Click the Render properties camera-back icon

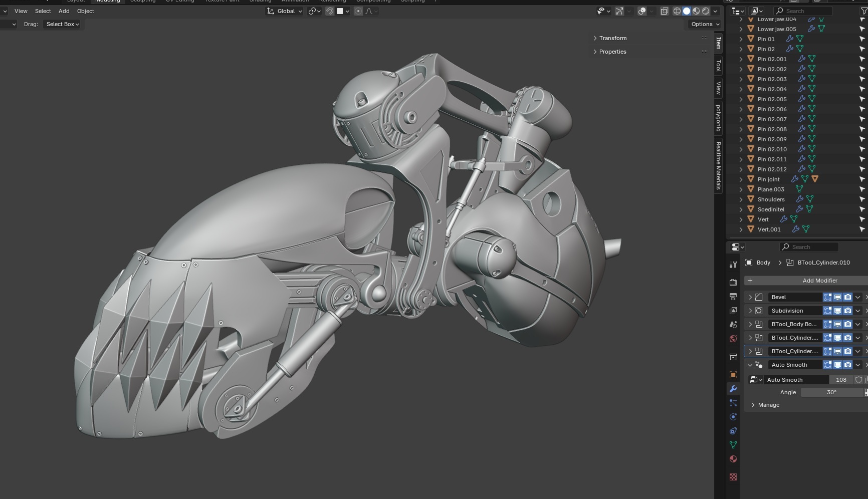pyautogui.click(x=733, y=283)
